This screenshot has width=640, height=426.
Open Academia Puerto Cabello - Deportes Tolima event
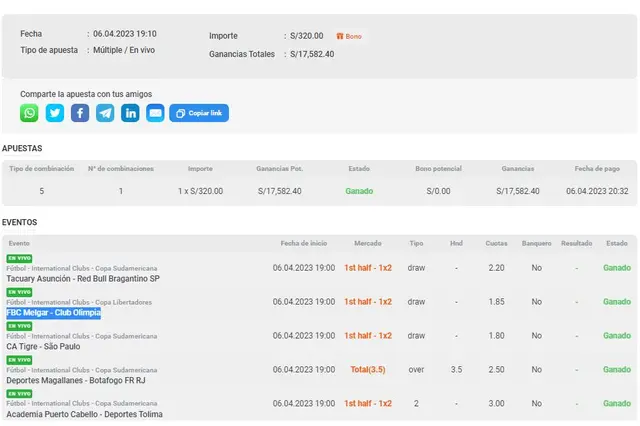click(84, 414)
